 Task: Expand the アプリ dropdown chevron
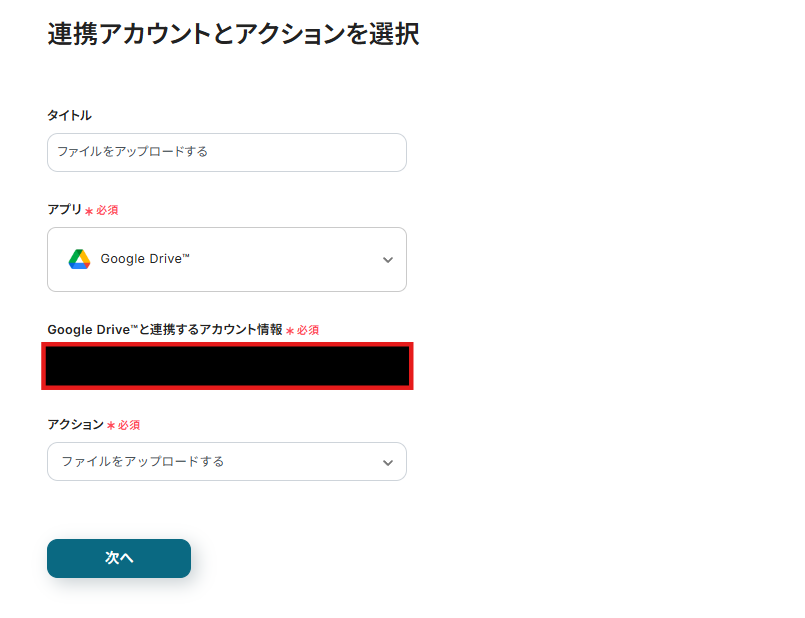pyautogui.click(x=388, y=260)
